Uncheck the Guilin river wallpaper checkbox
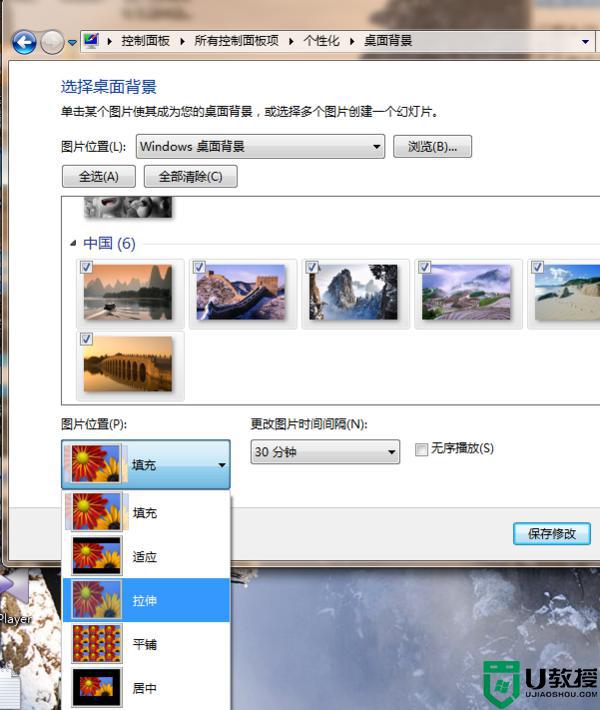 86,267
